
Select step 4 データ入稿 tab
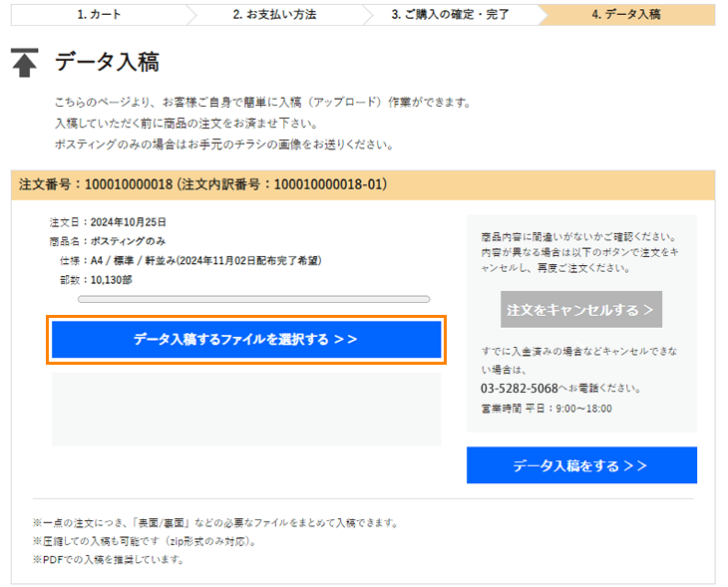pyautogui.click(x=625, y=15)
